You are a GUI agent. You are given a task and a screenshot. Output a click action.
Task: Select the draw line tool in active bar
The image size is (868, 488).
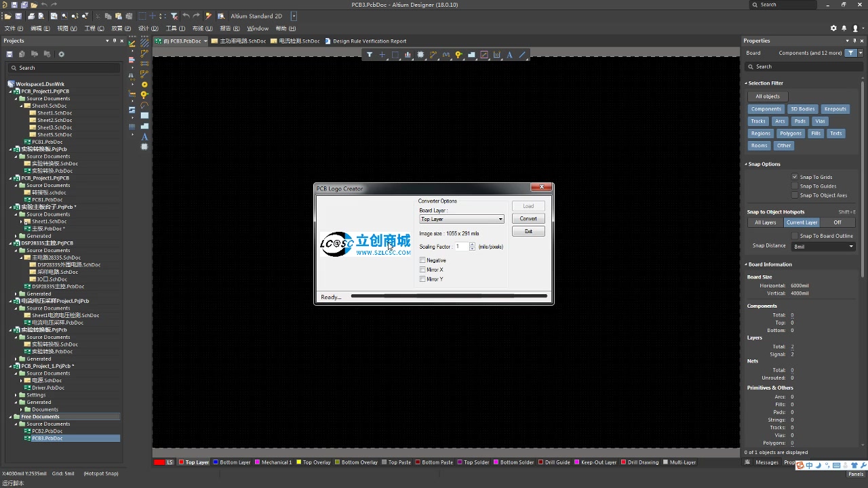pos(522,55)
